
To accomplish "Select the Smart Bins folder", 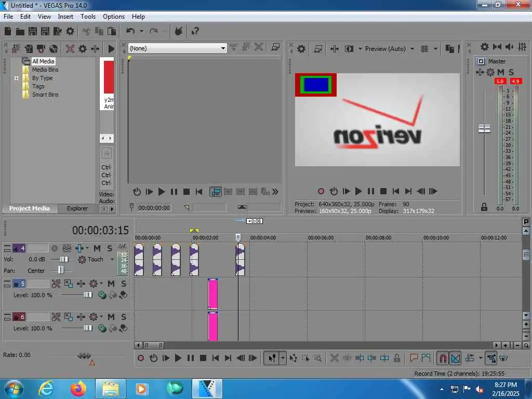I will tap(45, 95).
